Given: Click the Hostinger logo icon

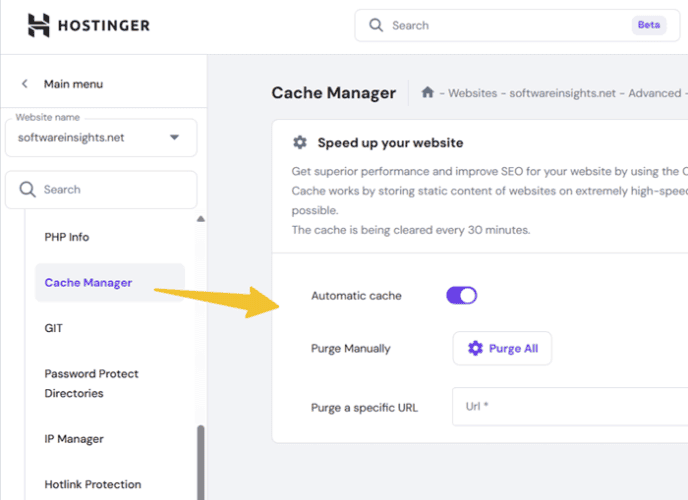Looking at the screenshot, I should 39,25.
